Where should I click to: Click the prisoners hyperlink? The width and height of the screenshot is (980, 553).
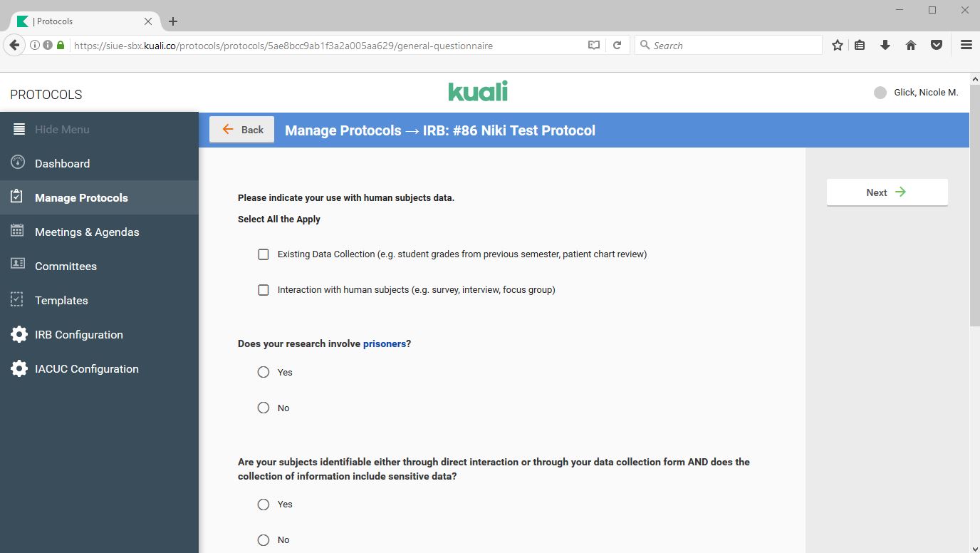[384, 343]
